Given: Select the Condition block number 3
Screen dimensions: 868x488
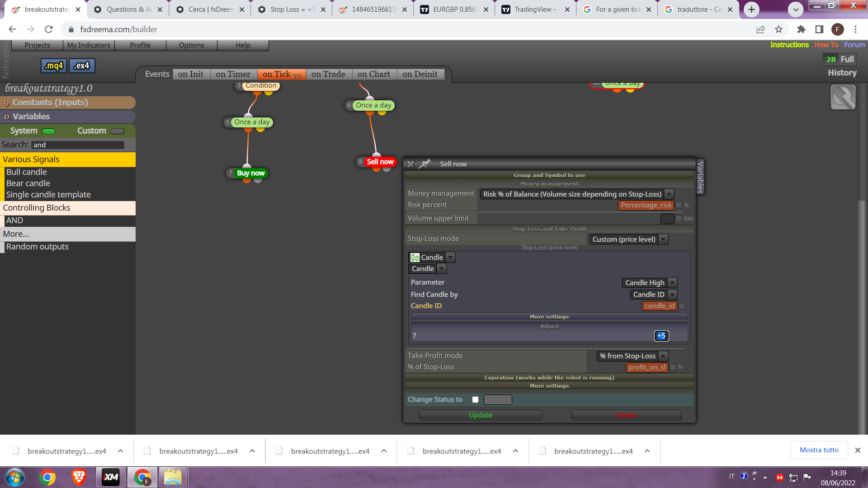Looking at the screenshot, I should [x=261, y=85].
